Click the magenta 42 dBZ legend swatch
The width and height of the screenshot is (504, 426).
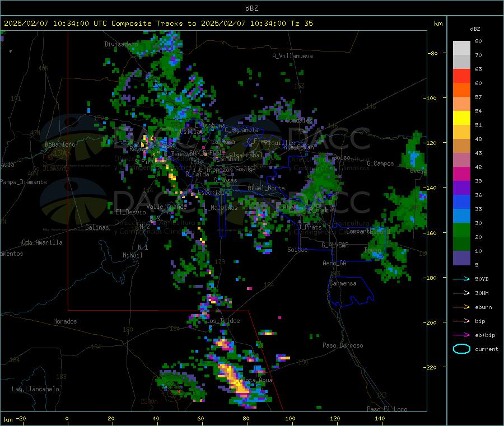461,174
